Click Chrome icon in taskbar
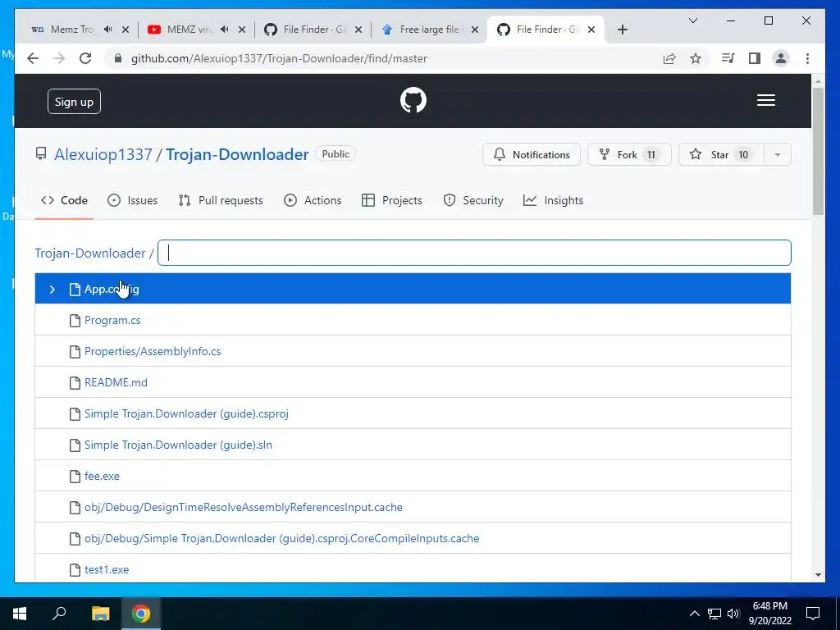Image resolution: width=840 pixels, height=630 pixels. [x=141, y=613]
